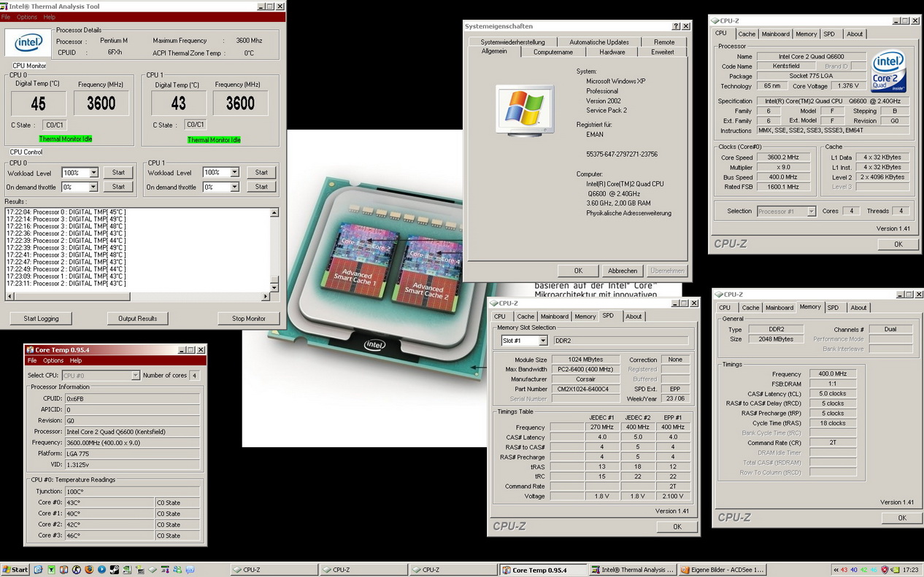Click Core Speed value 3600.2 MHz
The height and width of the screenshot is (577, 924).
point(785,158)
